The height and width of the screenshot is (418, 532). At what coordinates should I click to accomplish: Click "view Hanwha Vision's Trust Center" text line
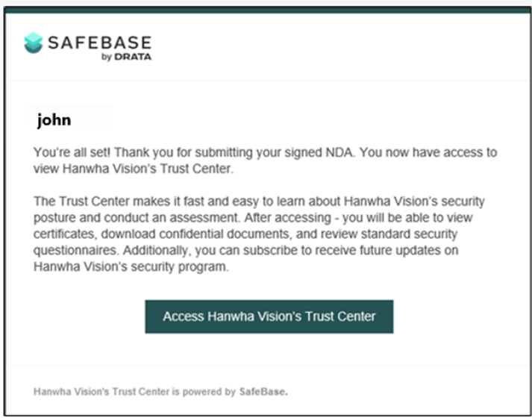coord(134,169)
